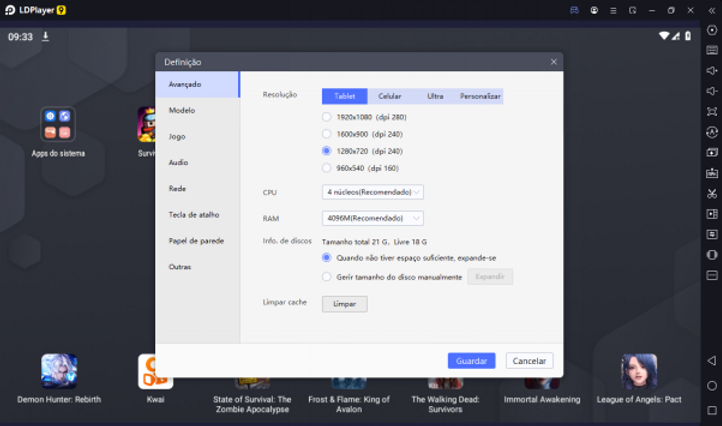Image resolution: width=722 pixels, height=426 pixels.
Task: Select 1920x1080 resolution option
Action: click(327, 117)
